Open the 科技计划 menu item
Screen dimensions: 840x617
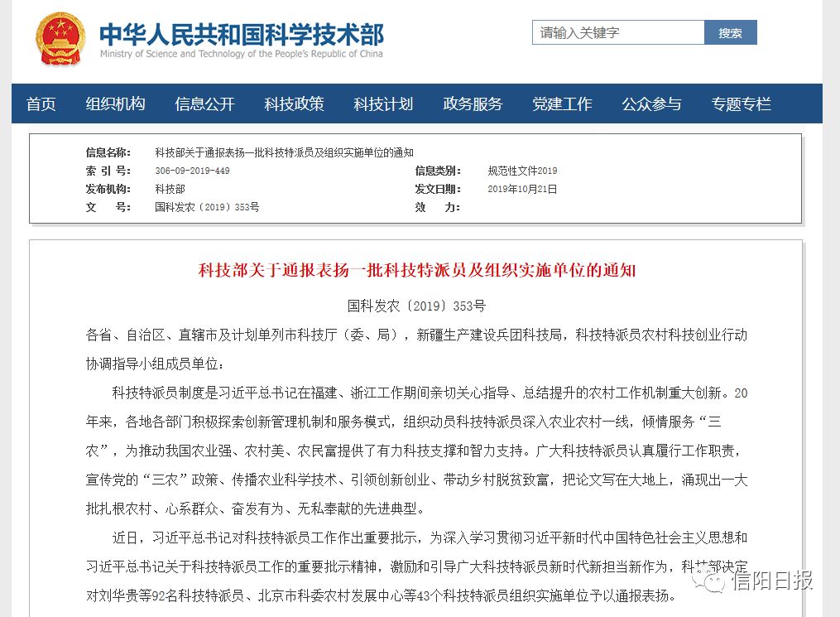pos(383,104)
